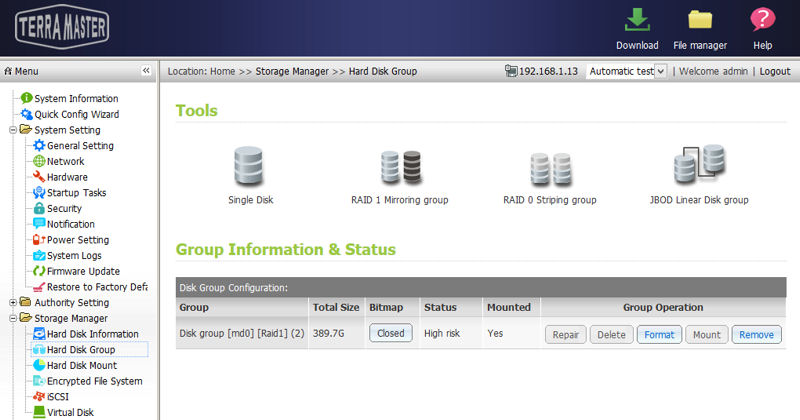Open the File manager folder icon
The image size is (800, 420).
(700, 20)
